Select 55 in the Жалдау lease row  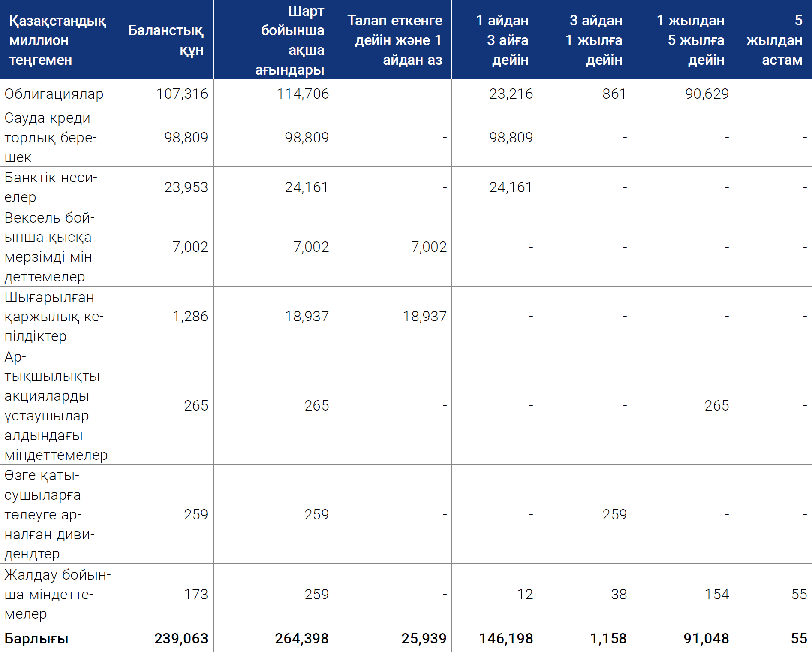coord(799,594)
